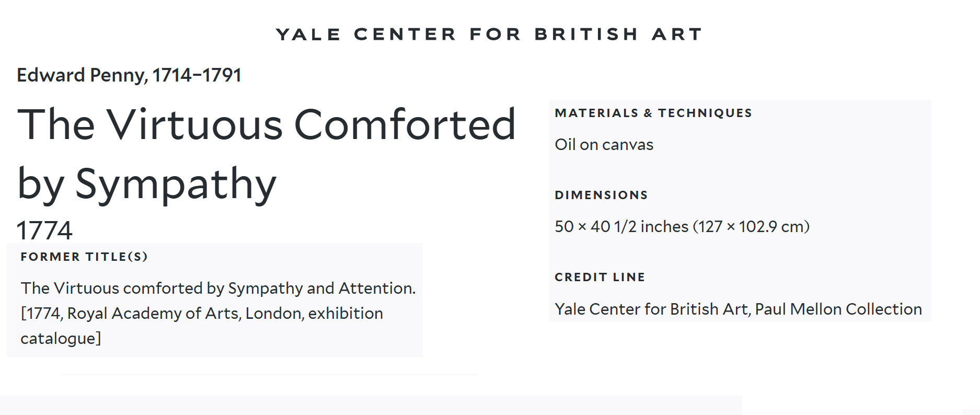The height and width of the screenshot is (415, 980).
Task: Click the Yale Center for British Art header
Action: [489, 34]
